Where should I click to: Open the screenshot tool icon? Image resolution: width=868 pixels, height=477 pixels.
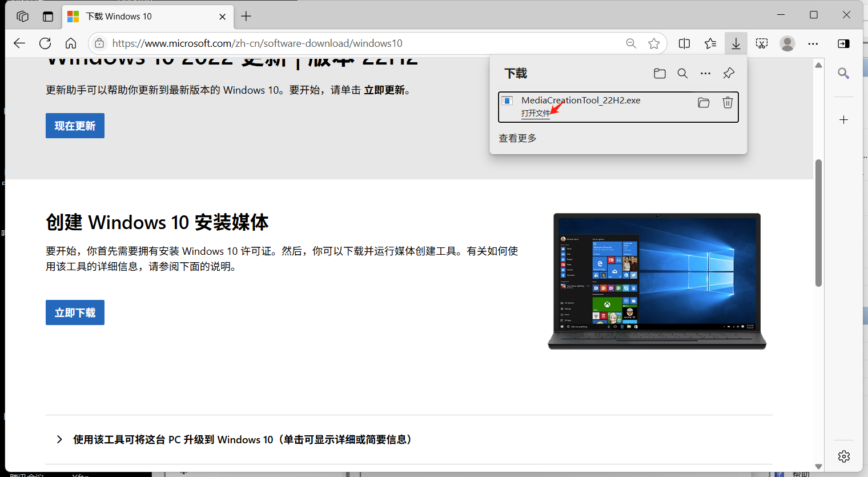click(x=762, y=43)
